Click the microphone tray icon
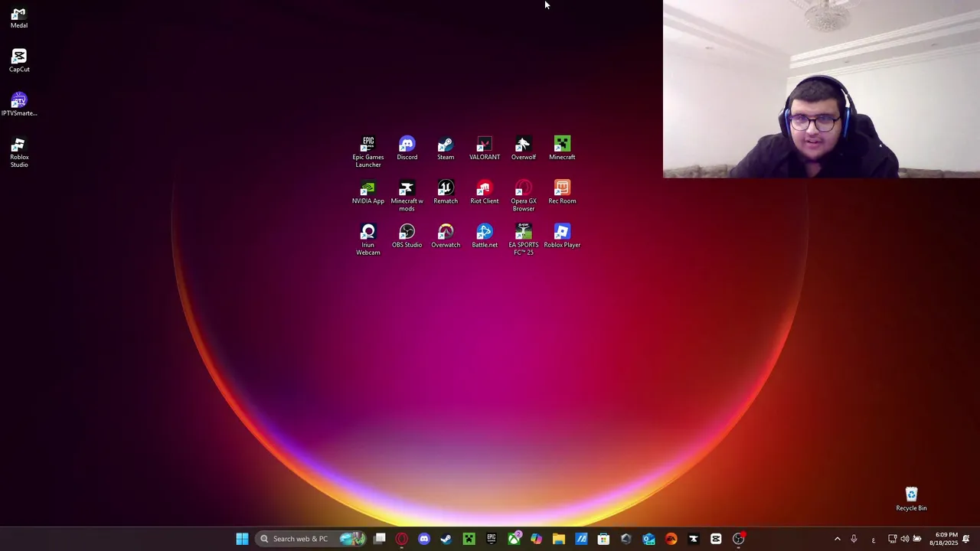This screenshot has height=551, width=980. click(x=854, y=539)
